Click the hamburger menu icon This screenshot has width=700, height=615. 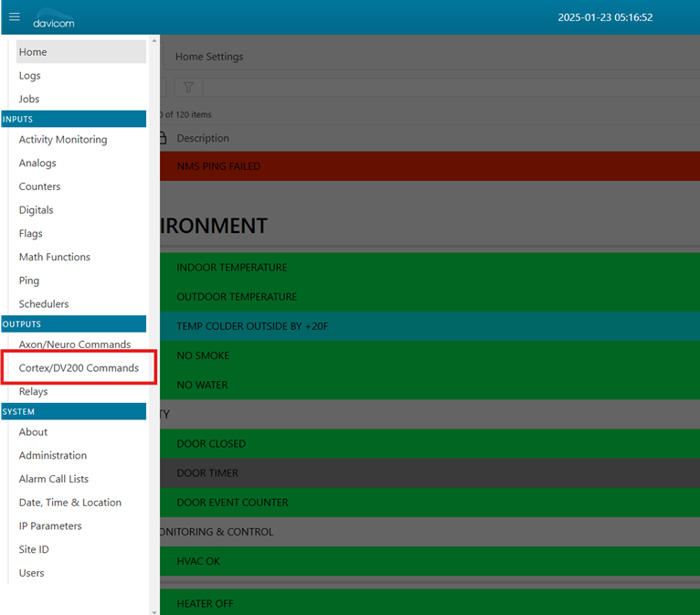coord(15,16)
